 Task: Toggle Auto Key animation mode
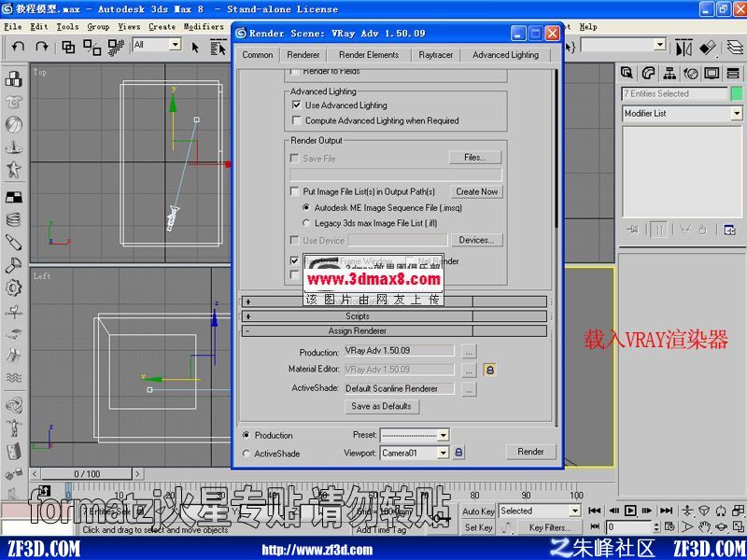tap(478, 511)
